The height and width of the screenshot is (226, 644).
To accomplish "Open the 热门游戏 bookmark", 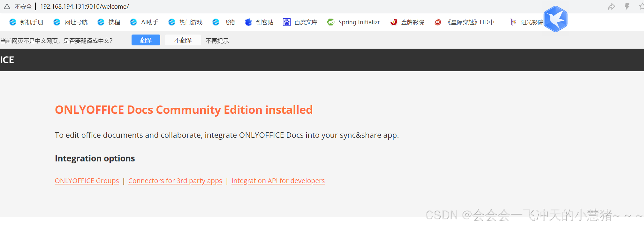I will [186, 22].
